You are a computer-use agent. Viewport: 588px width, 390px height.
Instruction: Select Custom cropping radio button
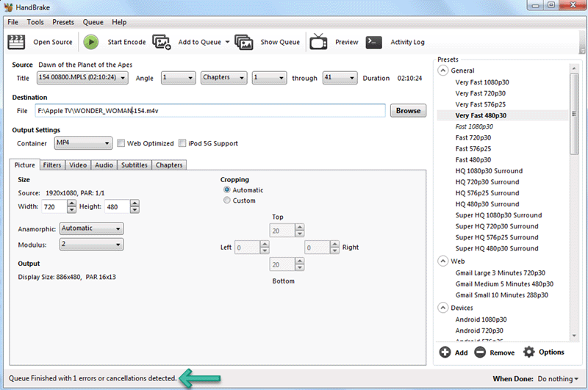tap(227, 201)
